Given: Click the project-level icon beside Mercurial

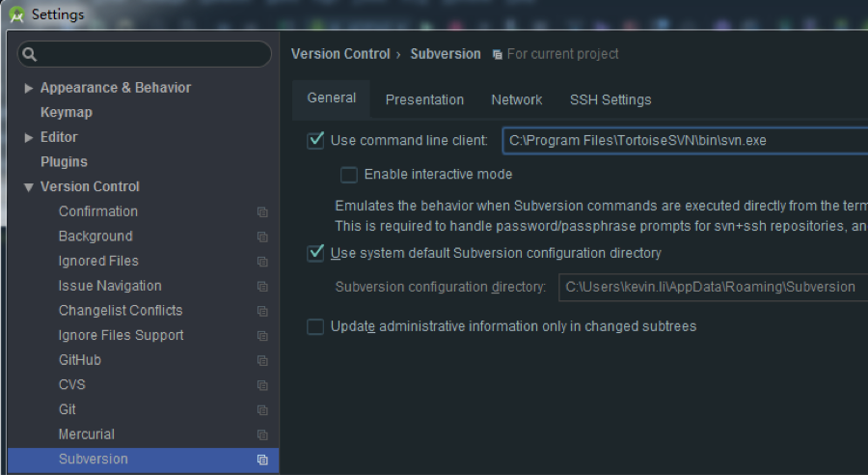Looking at the screenshot, I should [262, 435].
